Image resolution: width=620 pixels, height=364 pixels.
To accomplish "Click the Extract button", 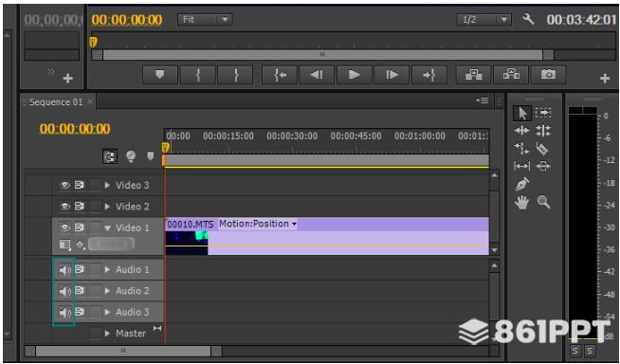I will (511, 74).
